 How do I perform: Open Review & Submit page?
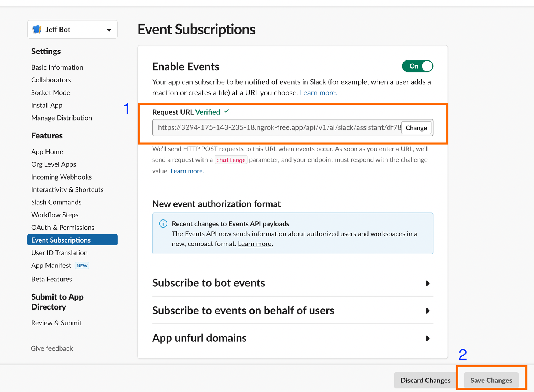[x=56, y=323]
